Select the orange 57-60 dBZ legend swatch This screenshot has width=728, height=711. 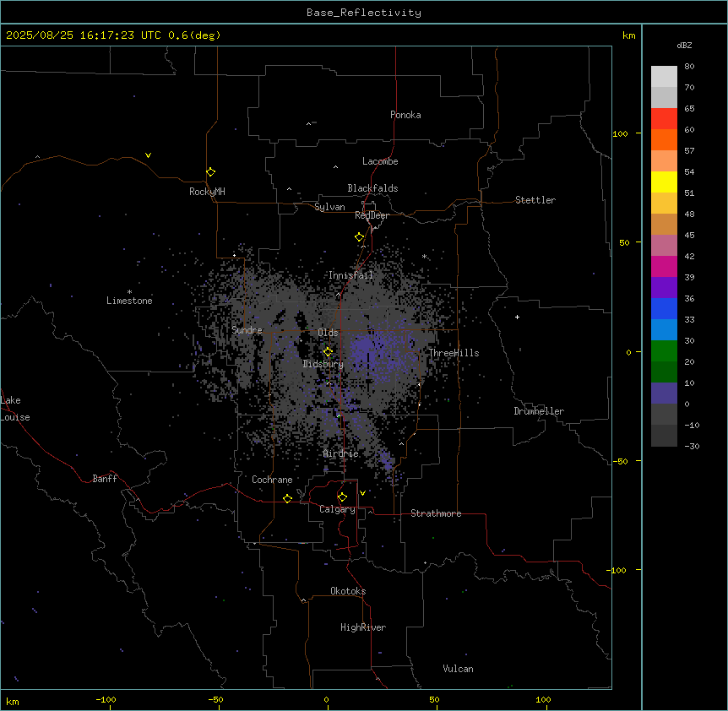pos(664,139)
